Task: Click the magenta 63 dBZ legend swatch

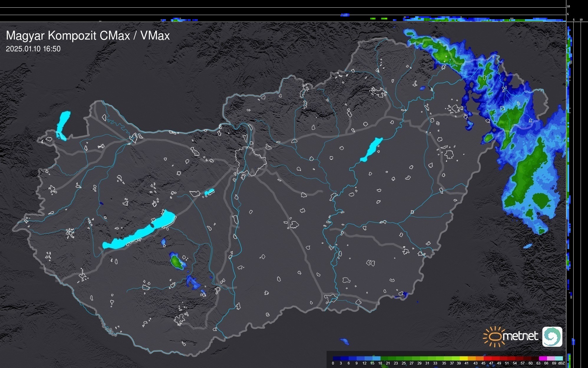Action: [543, 358]
